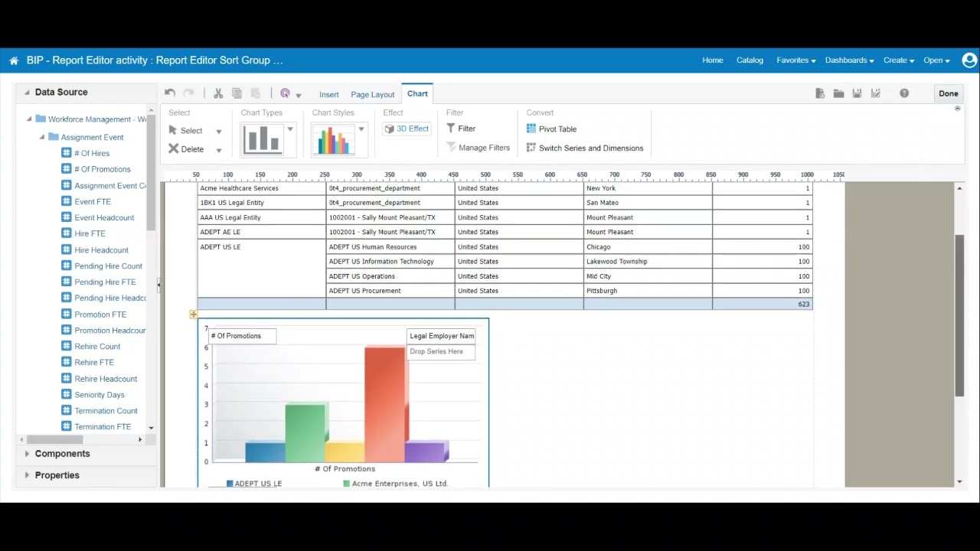980x551 pixels.
Task: Click the Select arrow tool
Action: pyautogui.click(x=185, y=130)
